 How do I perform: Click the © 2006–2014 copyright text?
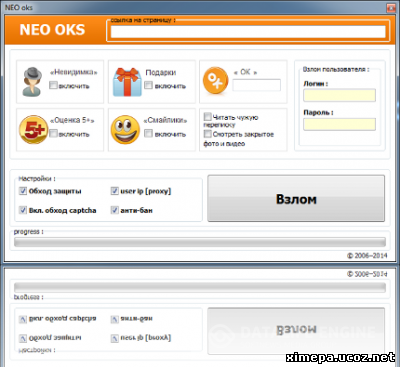pyautogui.click(x=367, y=256)
